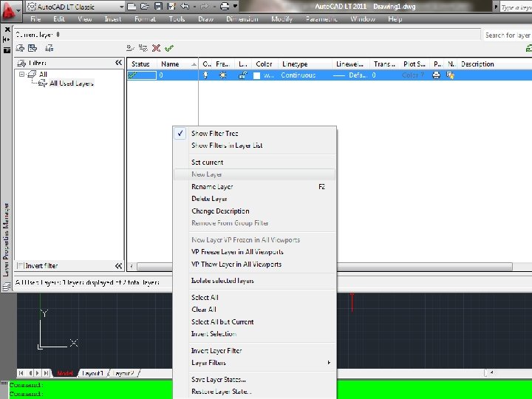Collapse the All node in filter tree
Screen dimensions: 532x399
(21, 74)
